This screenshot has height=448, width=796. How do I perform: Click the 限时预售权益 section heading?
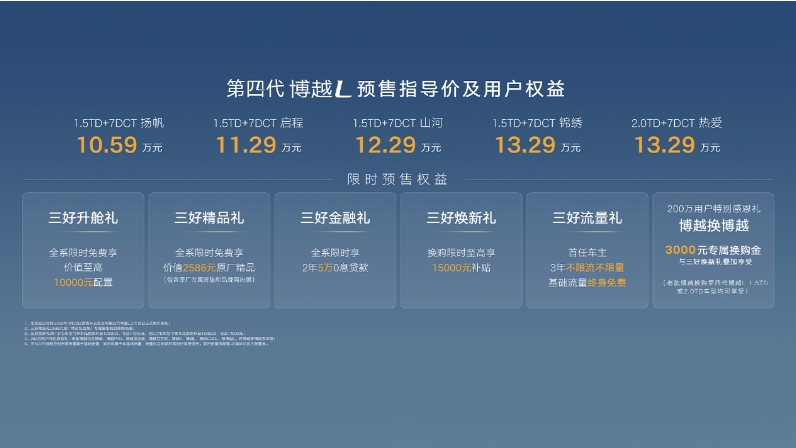coord(397,179)
